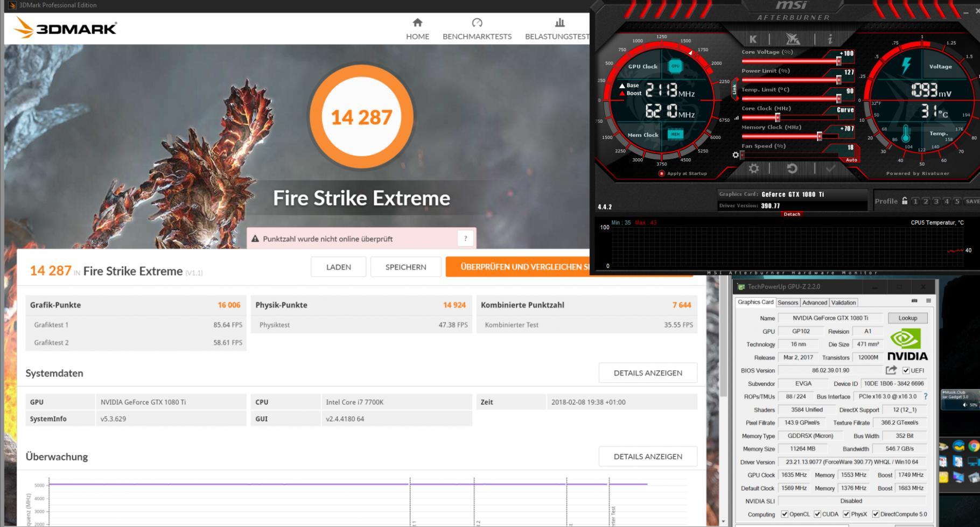The height and width of the screenshot is (527, 980).
Task: Click the Afterburner profile lock icon
Action: point(905,201)
